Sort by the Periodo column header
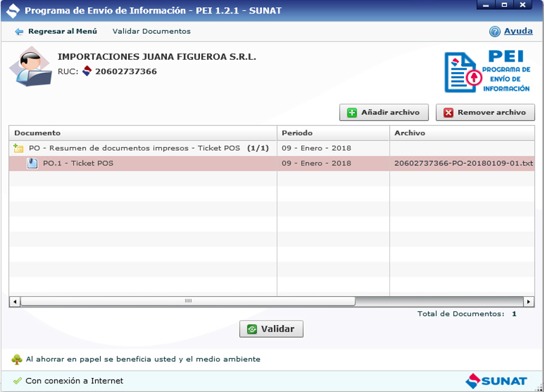Screen dimensions: 544x392 pos(333,133)
